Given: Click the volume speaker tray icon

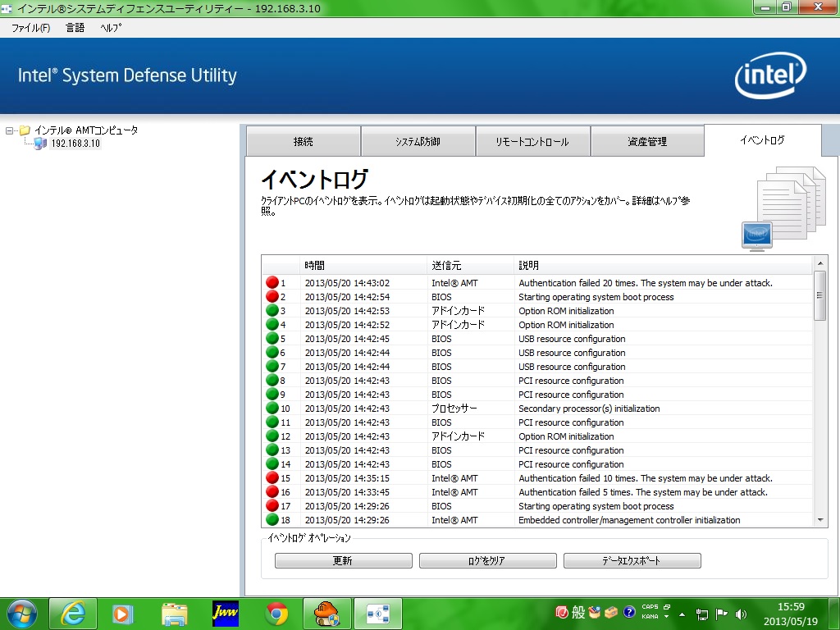Looking at the screenshot, I should [742, 614].
